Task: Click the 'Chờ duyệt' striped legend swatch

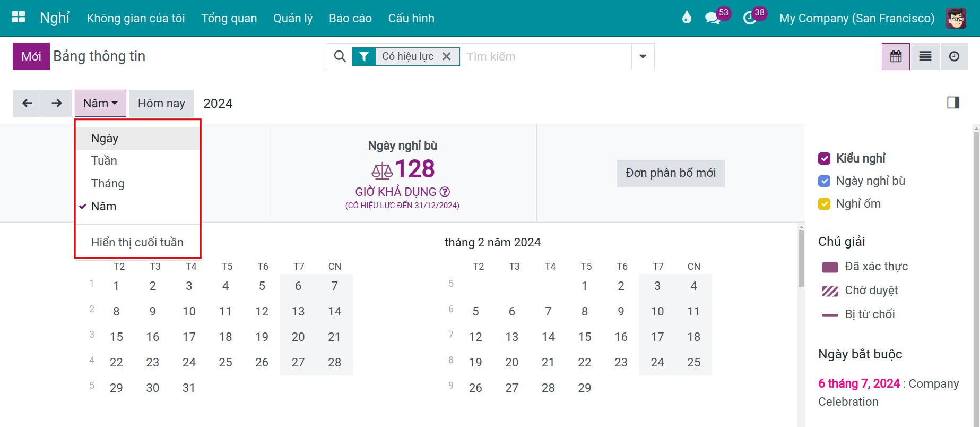Action: tap(830, 291)
